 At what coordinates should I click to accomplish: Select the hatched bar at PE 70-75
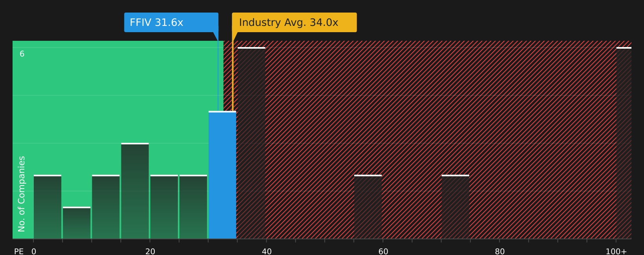(456, 207)
